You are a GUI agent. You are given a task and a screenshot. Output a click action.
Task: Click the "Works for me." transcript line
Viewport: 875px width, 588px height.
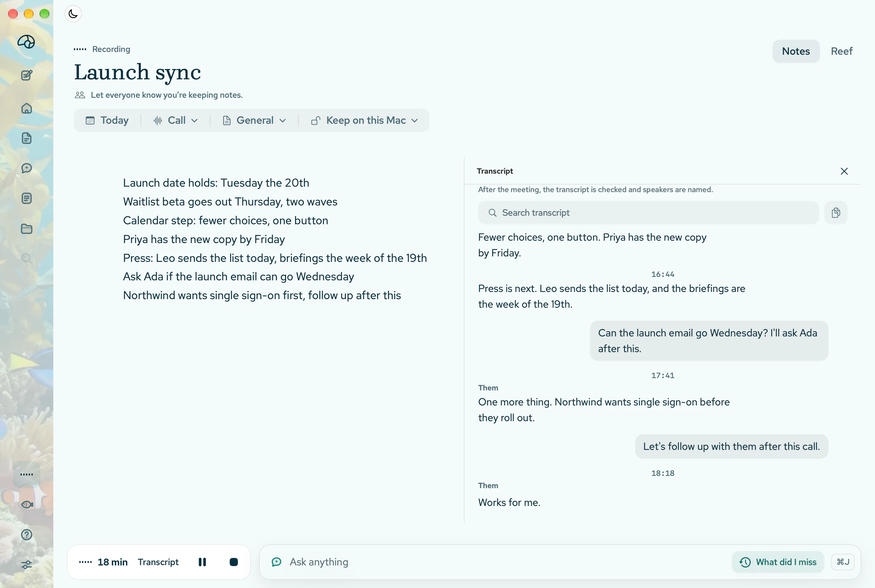(509, 503)
